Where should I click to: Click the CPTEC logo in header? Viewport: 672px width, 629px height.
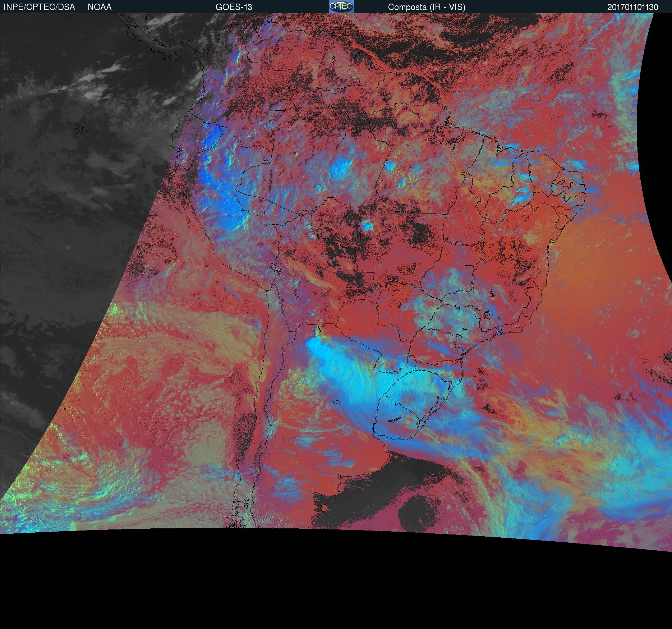coord(341,6)
